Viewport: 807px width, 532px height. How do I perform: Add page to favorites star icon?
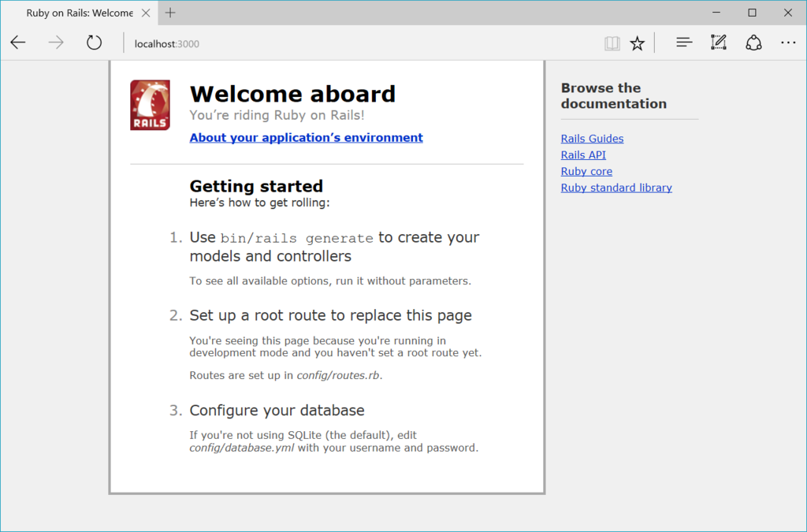637,43
